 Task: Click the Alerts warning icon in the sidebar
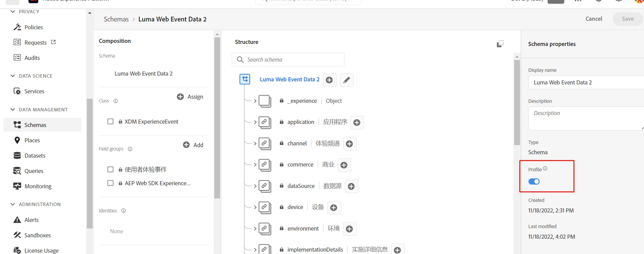click(17, 220)
